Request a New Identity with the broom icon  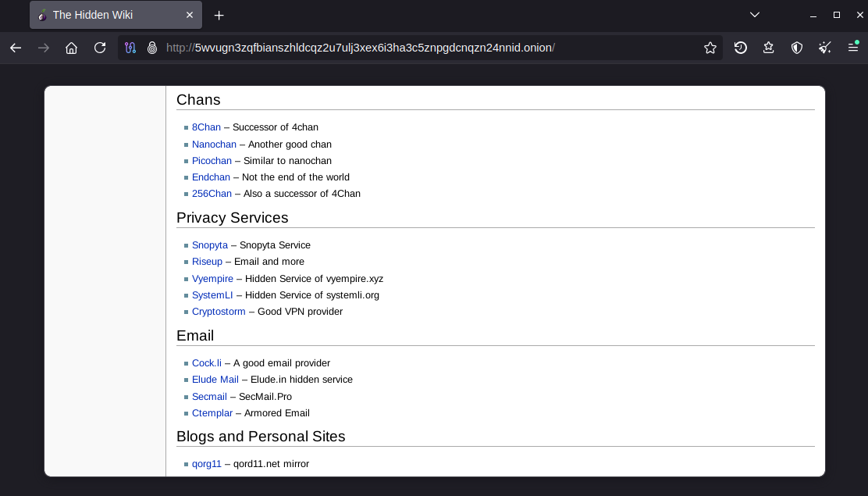tap(824, 48)
